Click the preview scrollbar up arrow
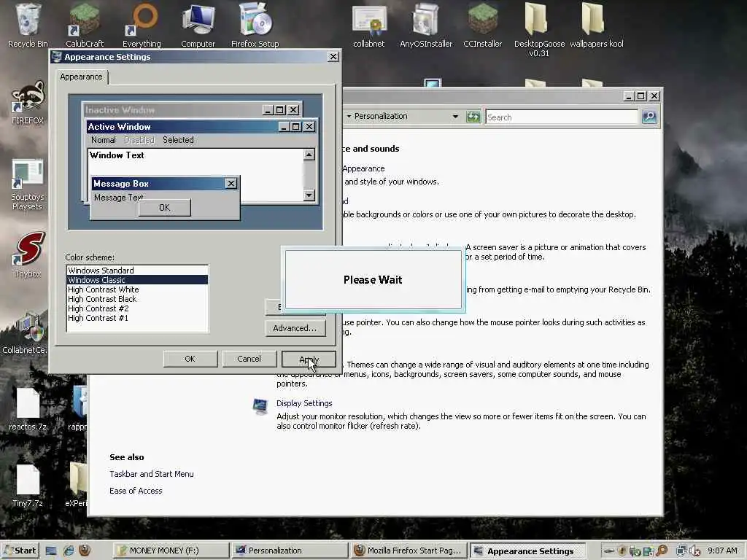This screenshot has width=747, height=560. click(x=309, y=155)
